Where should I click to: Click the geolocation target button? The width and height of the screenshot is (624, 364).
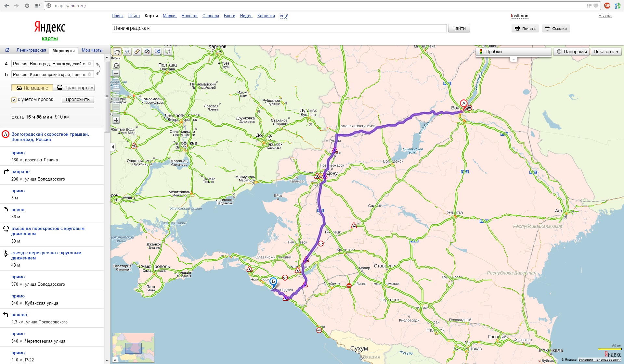pyautogui.click(x=116, y=65)
